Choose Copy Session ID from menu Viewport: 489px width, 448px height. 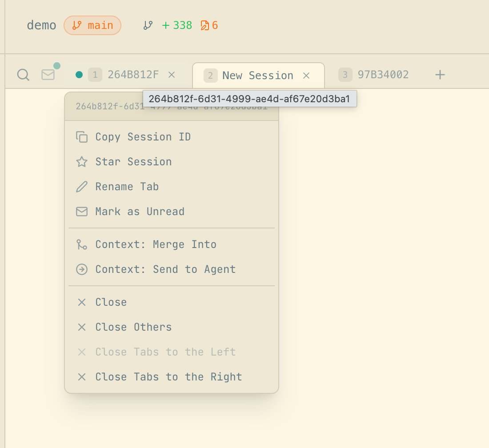pos(172,137)
